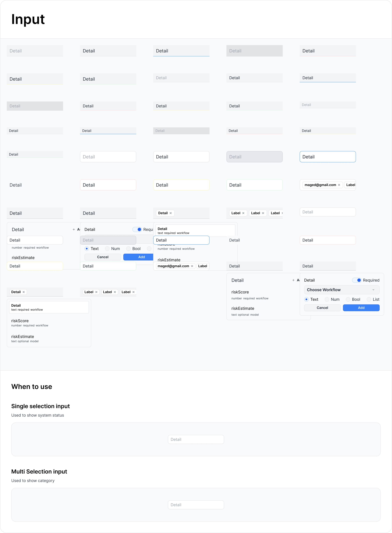Image resolution: width=392 pixels, height=533 pixels.
Task: Toggle the Required switch above Choose Workflow
Action: (x=357, y=280)
